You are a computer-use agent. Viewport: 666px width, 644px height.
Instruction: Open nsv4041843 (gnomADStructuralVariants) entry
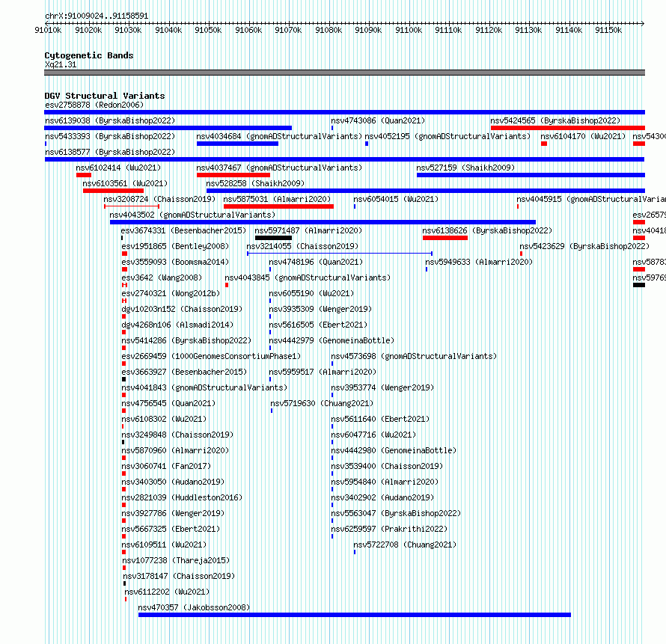pyautogui.click(x=204, y=387)
